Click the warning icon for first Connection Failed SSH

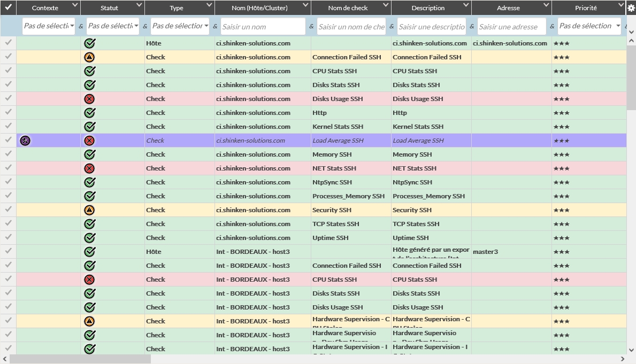[x=90, y=57]
